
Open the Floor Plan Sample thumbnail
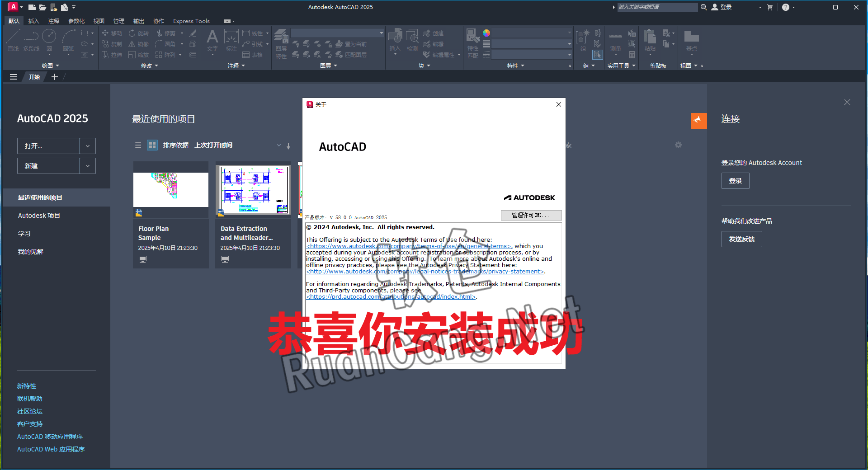click(171, 190)
